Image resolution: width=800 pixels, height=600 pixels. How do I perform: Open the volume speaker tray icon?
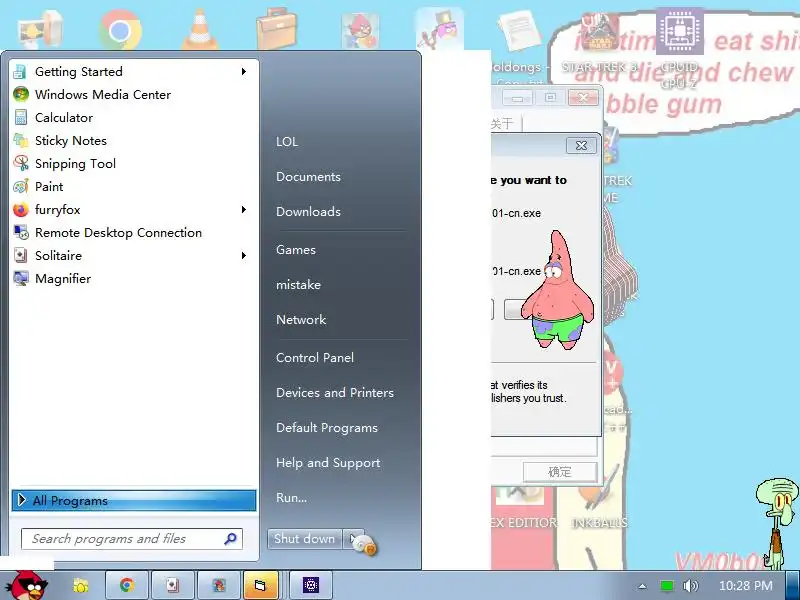[690, 586]
